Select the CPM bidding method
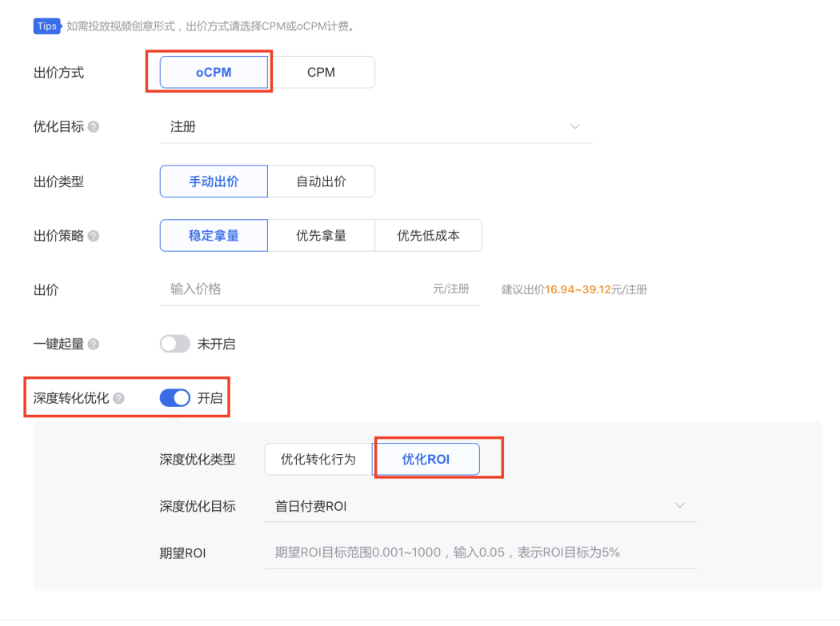The height and width of the screenshot is (626, 840). click(x=321, y=72)
